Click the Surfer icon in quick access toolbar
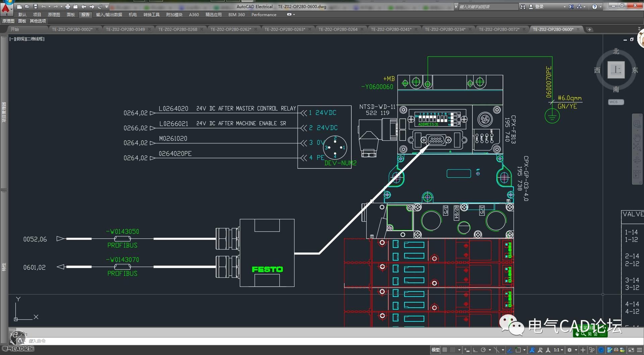 [100, 6]
